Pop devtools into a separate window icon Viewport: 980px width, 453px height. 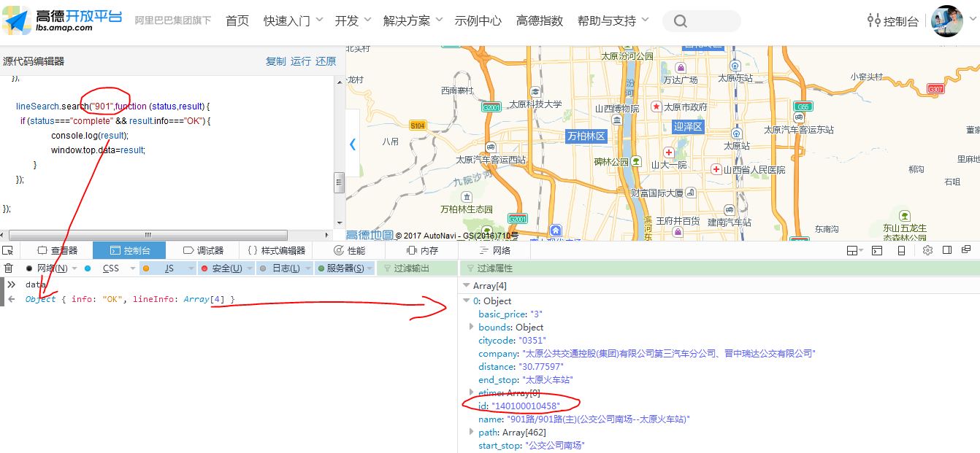[x=967, y=249]
